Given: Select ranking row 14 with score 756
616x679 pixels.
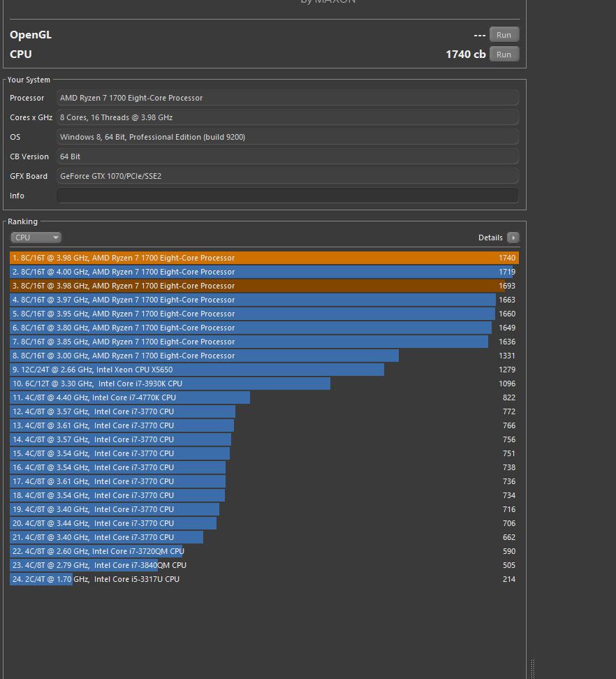Looking at the screenshot, I should tap(264, 439).
